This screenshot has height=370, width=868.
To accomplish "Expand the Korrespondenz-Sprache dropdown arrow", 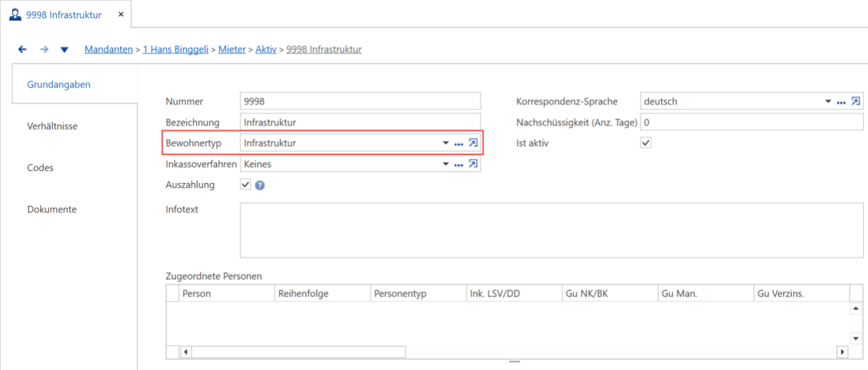I will point(829,102).
